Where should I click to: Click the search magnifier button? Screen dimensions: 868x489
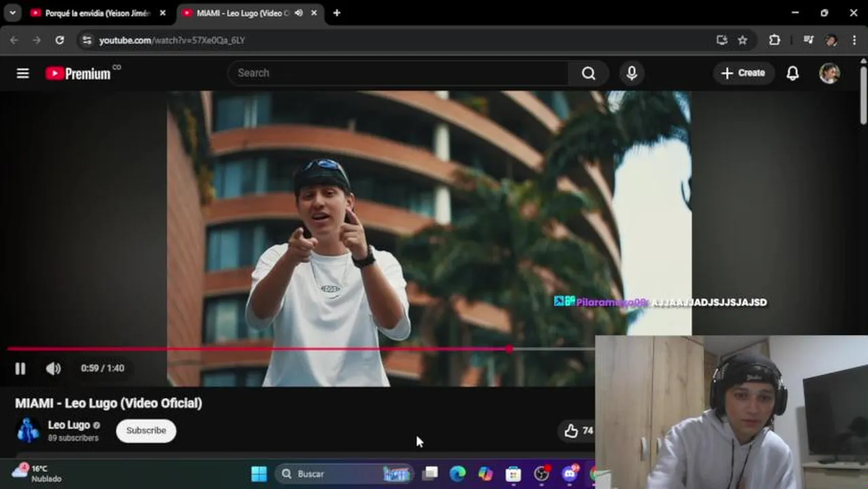[589, 73]
